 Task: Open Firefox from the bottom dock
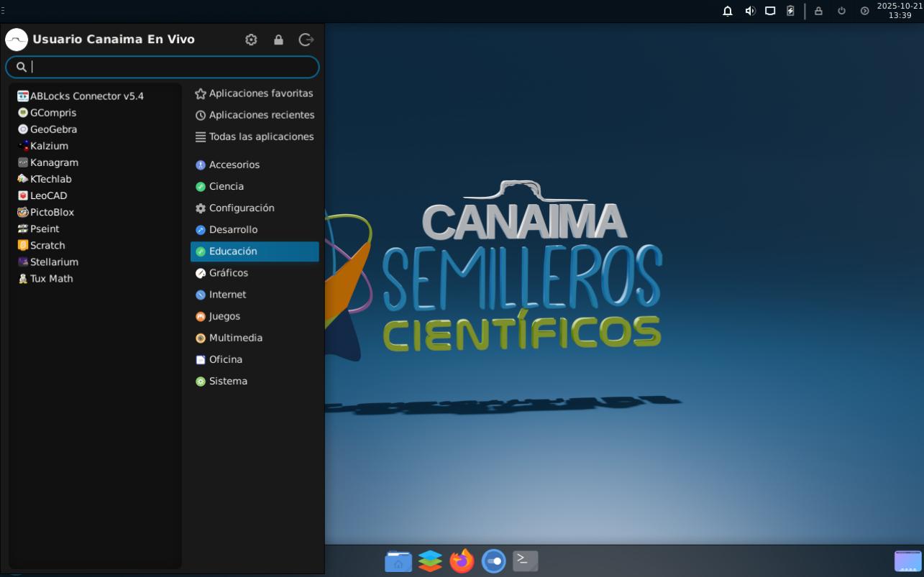[462, 560]
